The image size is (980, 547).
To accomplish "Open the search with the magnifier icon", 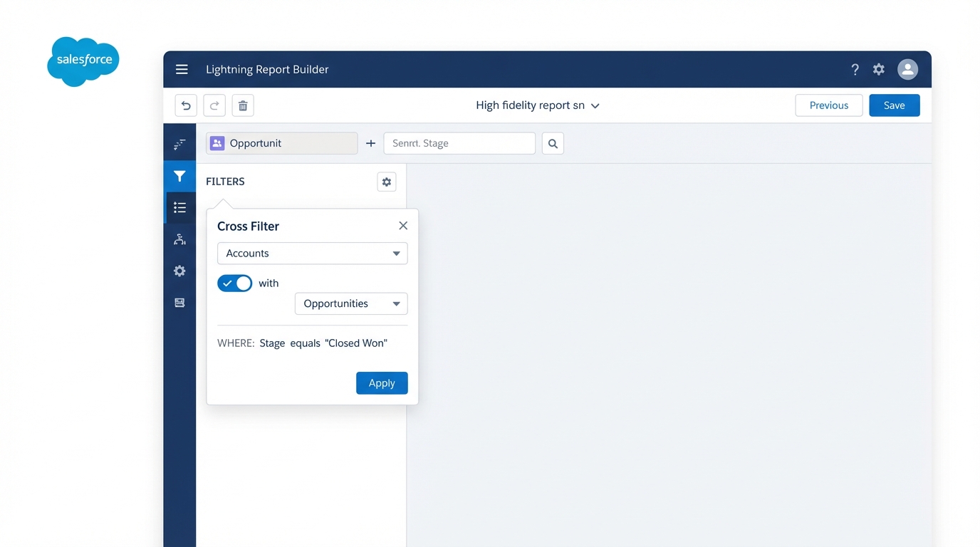I will point(553,143).
